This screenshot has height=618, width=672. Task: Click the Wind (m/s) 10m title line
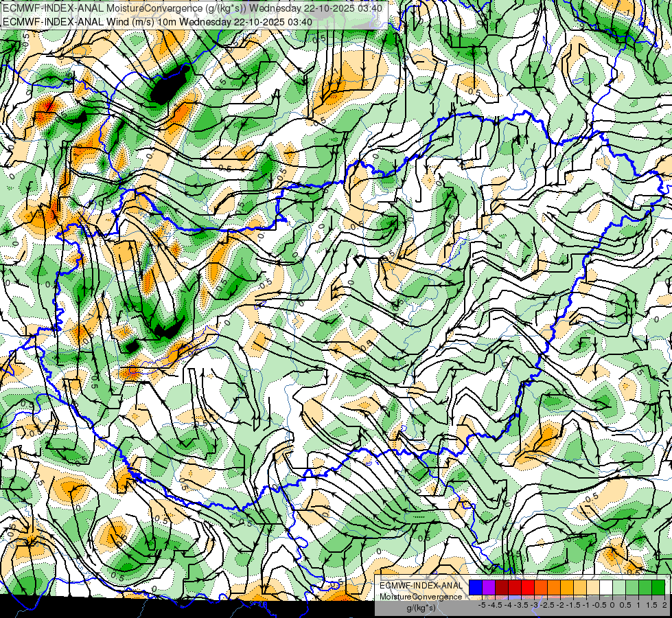157,22
